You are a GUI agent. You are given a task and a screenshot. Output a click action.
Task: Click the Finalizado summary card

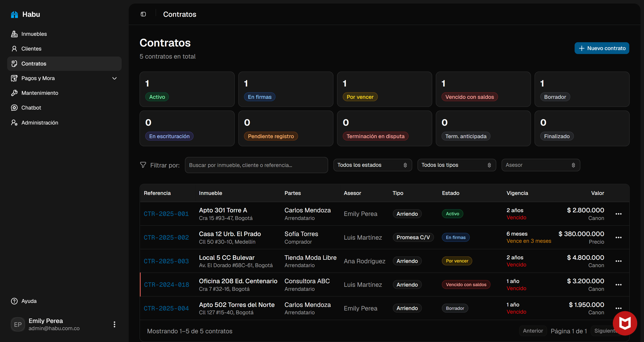(x=582, y=129)
